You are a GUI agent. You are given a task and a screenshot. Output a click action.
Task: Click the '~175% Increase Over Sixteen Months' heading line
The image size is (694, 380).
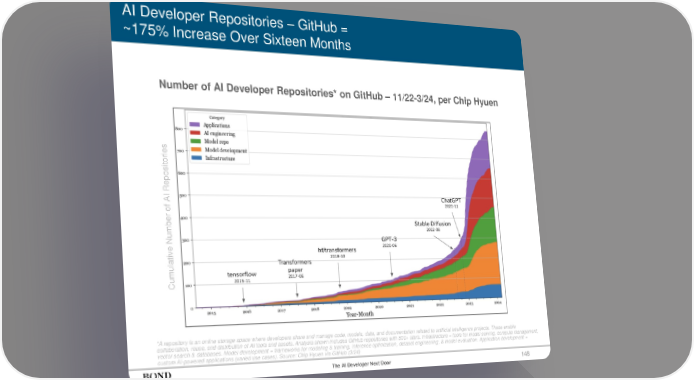click(x=237, y=37)
